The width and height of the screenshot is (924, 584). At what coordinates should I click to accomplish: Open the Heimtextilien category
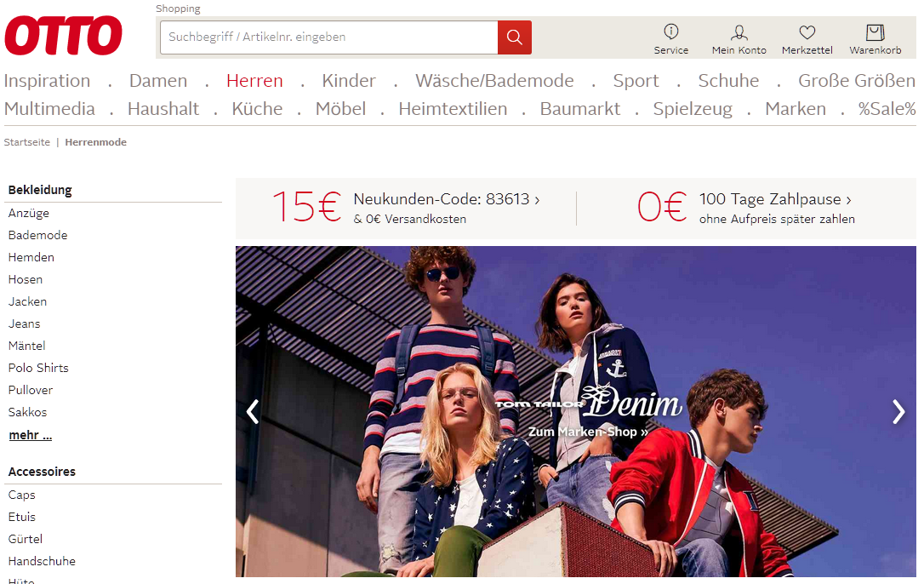(453, 108)
